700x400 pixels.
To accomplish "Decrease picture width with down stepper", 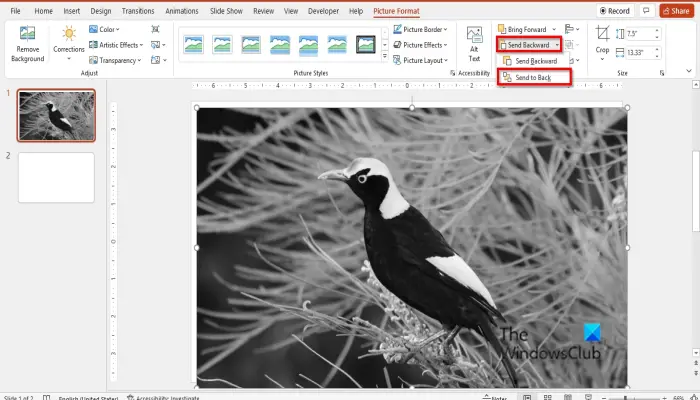I will coord(657,56).
